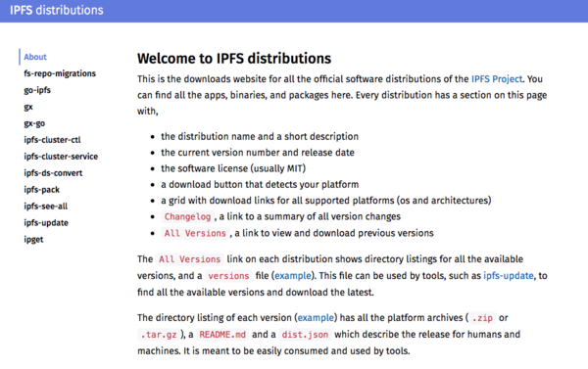Click All Versions code label in paragraph

click(189, 259)
